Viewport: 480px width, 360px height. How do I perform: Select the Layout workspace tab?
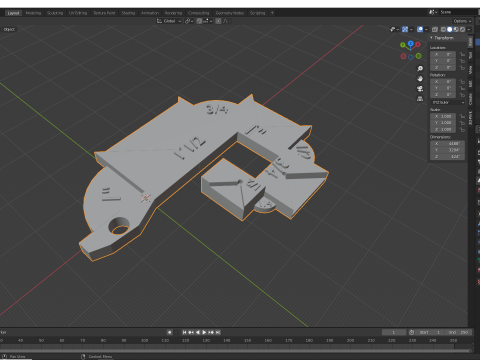pyautogui.click(x=13, y=13)
